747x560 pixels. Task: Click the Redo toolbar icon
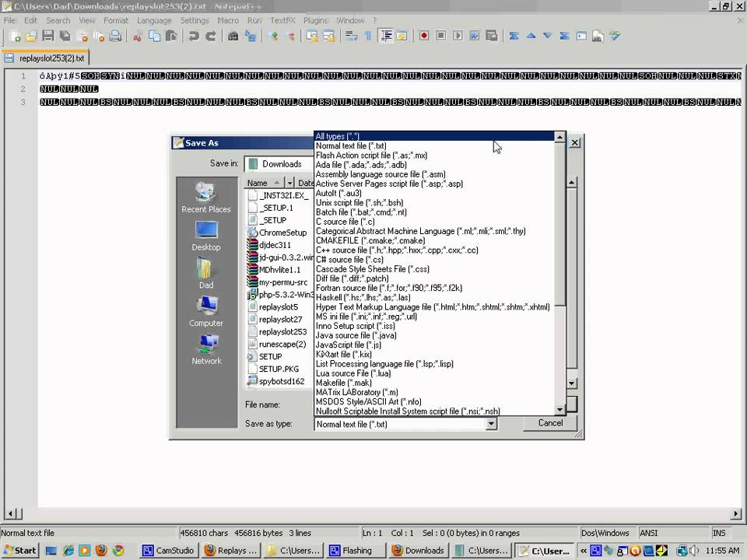211,37
